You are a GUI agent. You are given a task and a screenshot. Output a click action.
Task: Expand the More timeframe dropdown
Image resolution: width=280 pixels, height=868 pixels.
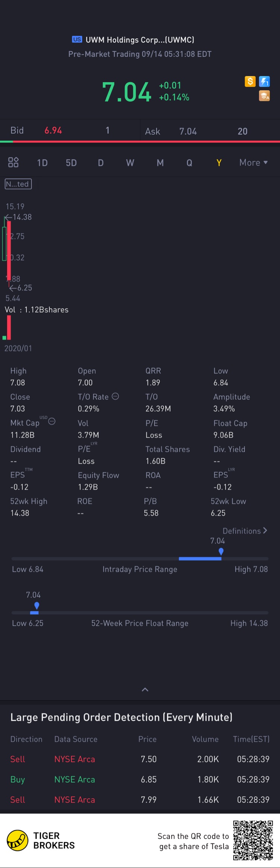[253, 163]
